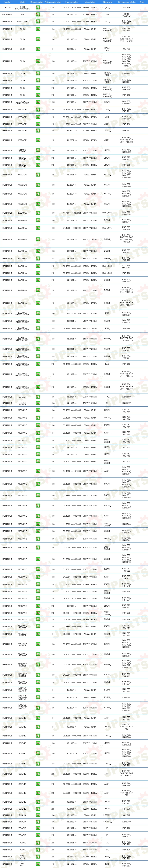This screenshot has height=868, width=148.
Task: Click the engine code cell K4M 690
Action: (126, 397)
